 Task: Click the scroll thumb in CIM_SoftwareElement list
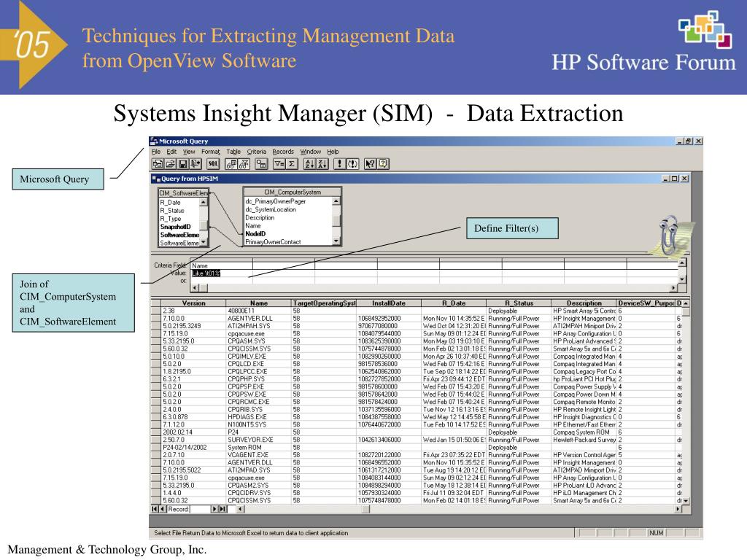click(204, 225)
